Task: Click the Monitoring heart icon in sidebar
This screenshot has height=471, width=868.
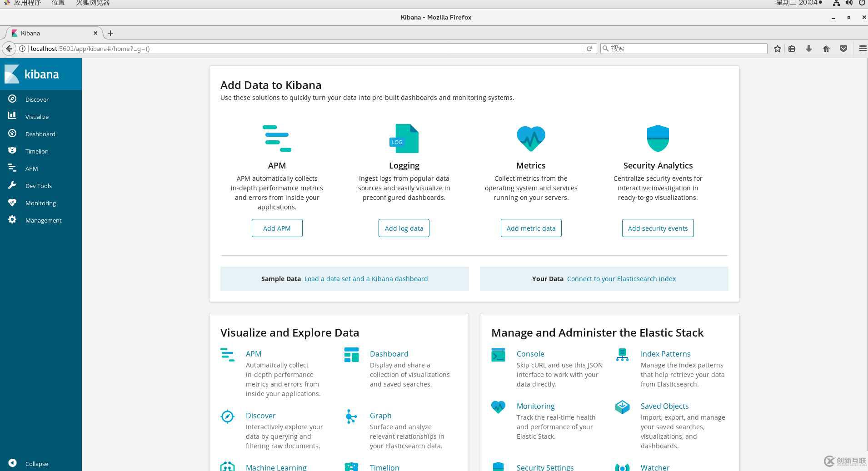Action: (x=12, y=203)
